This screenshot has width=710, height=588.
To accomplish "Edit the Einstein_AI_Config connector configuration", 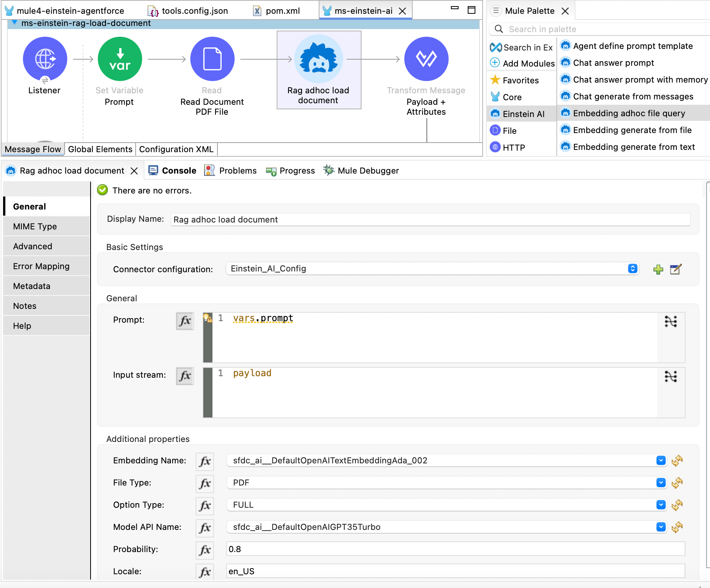I will coord(676,269).
